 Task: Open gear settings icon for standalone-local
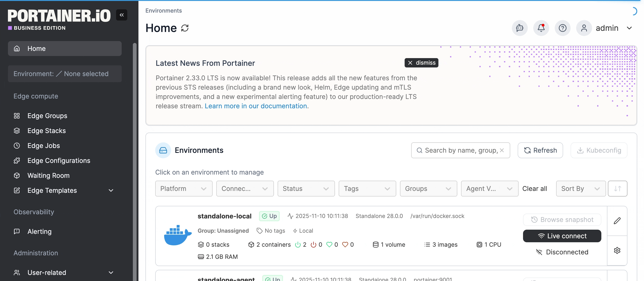[x=617, y=250]
